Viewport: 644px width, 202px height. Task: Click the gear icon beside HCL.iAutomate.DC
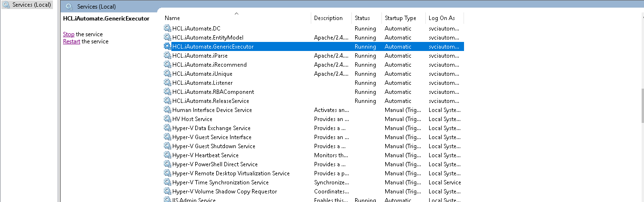[x=167, y=29]
